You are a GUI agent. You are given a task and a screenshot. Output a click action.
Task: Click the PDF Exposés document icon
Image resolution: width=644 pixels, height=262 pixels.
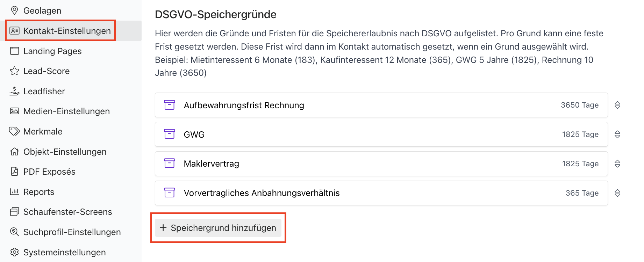click(14, 172)
